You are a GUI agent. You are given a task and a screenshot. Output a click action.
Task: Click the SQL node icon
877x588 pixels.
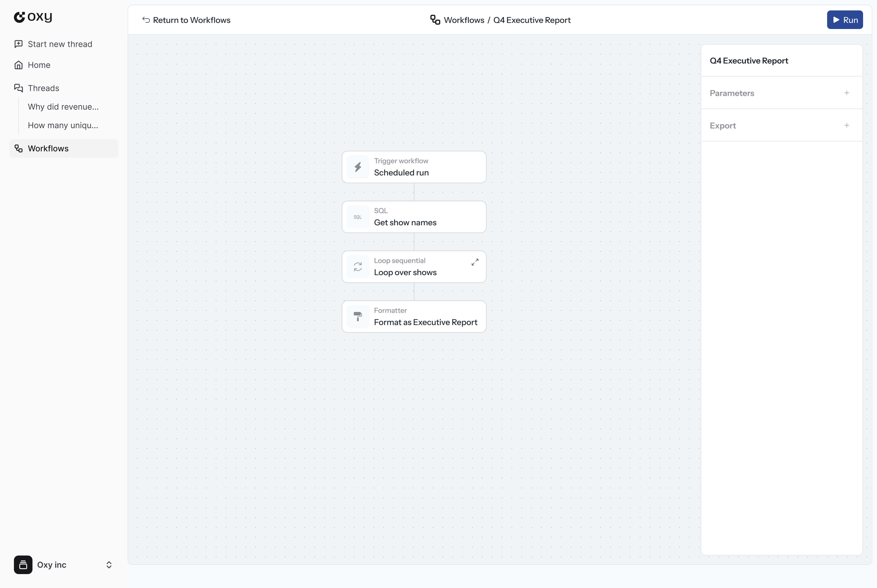tap(358, 217)
